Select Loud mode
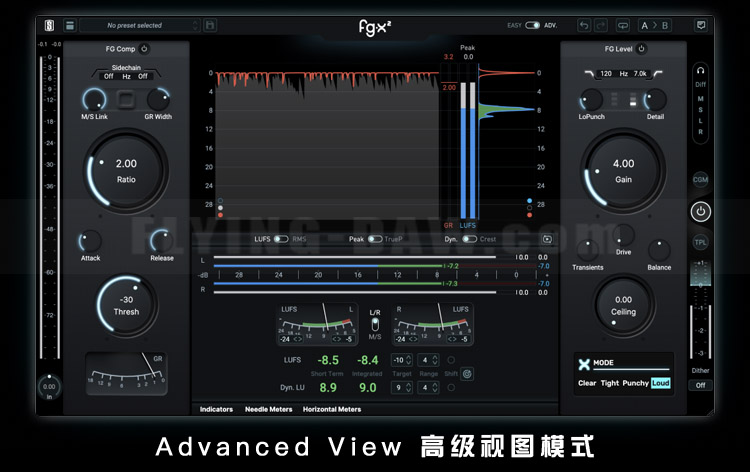Viewport: 750px width, 472px height. pos(661,383)
